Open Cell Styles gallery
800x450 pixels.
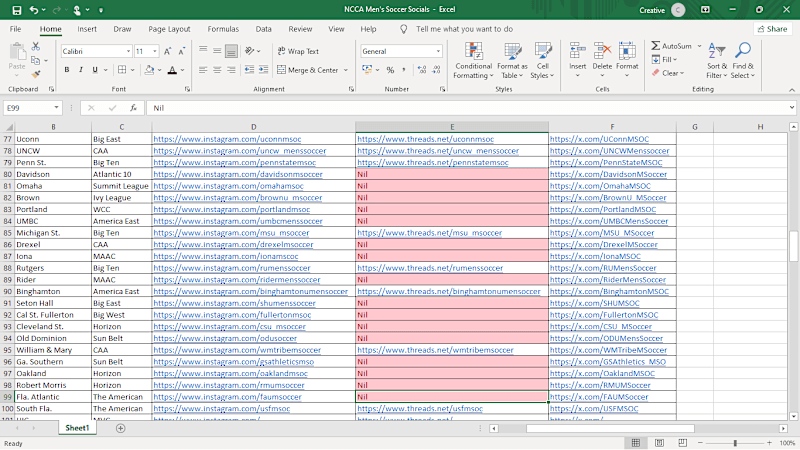[x=542, y=61]
